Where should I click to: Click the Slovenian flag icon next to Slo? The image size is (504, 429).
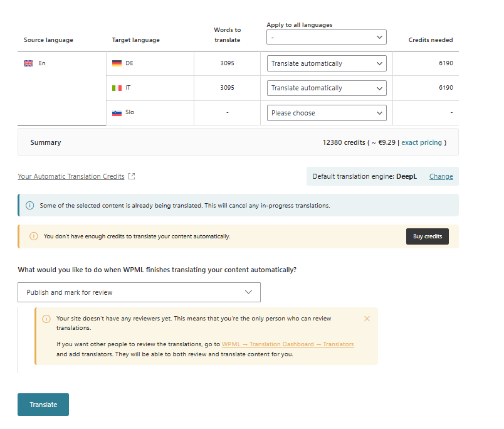(x=117, y=113)
